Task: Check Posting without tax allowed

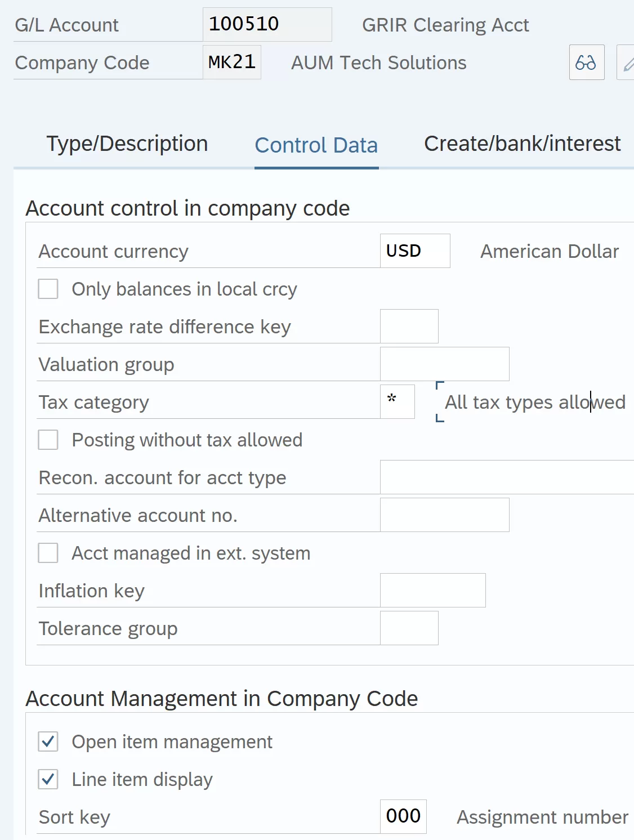Action: tap(48, 440)
